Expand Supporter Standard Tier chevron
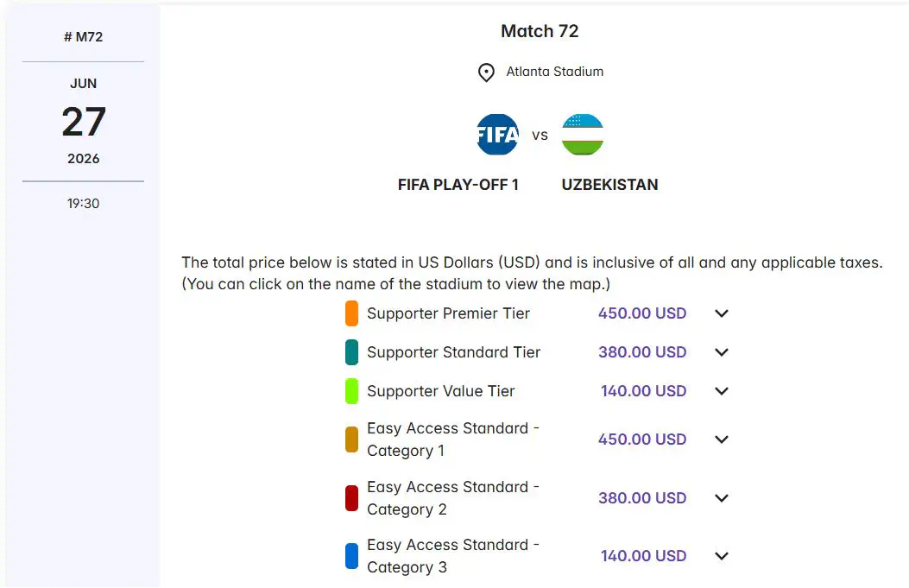Image resolution: width=909 pixels, height=588 pixels. coord(722,352)
